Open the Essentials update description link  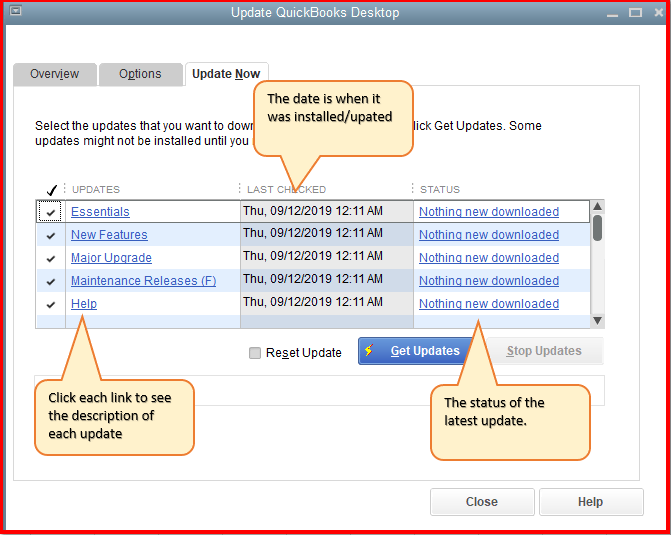pyautogui.click(x=100, y=212)
